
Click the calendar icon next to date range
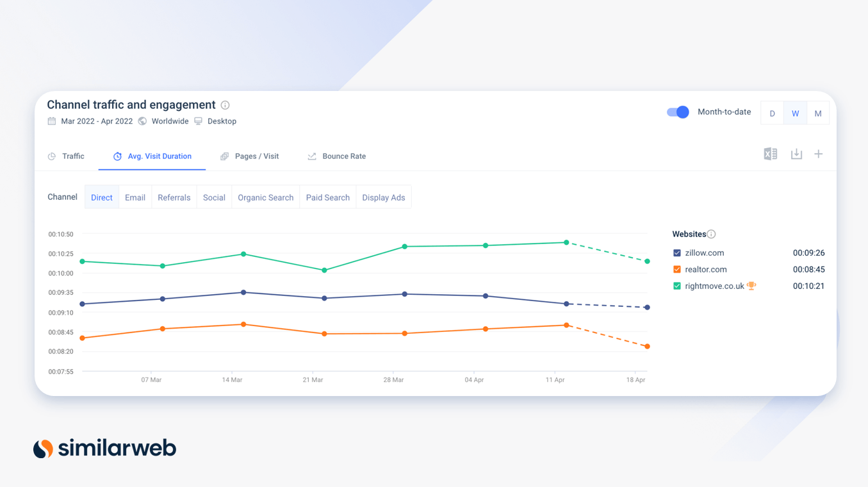pos(52,121)
